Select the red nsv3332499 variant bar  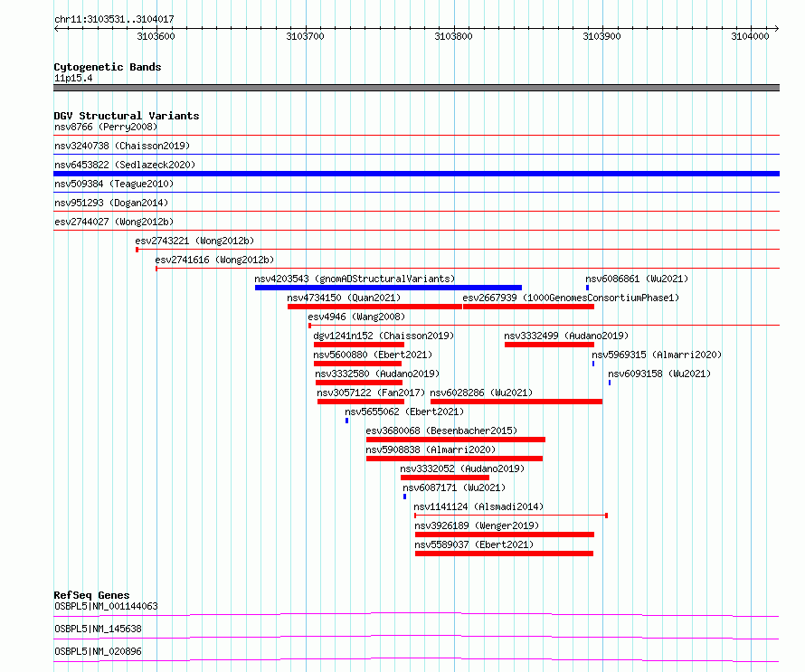pyautogui.click(x=549, y=345)
